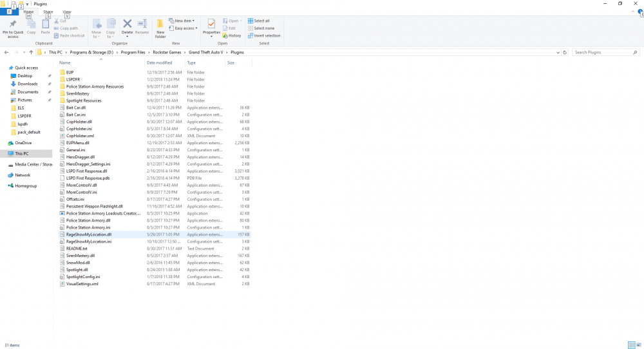Expand the address bar history dropdown
Image resolution: width=644 pixels, height=349 pixels.
pyautogui.click(x=558, y=53)
